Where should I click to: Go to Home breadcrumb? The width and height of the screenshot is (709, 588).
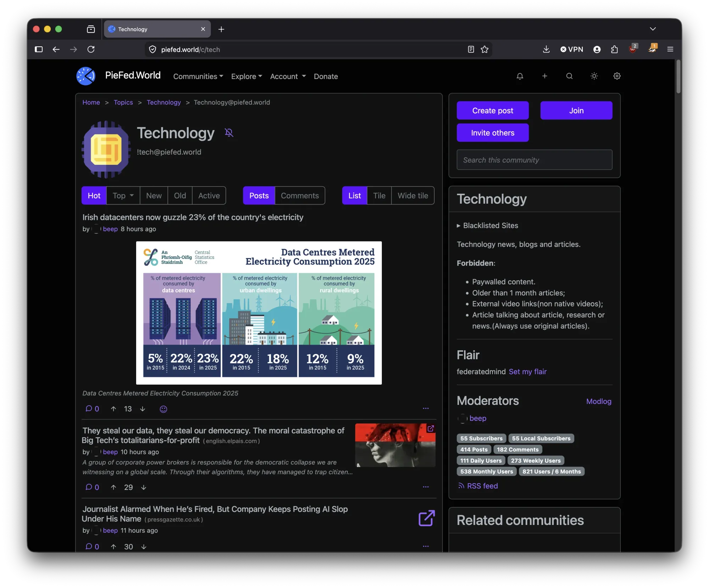tap(91, 102)
